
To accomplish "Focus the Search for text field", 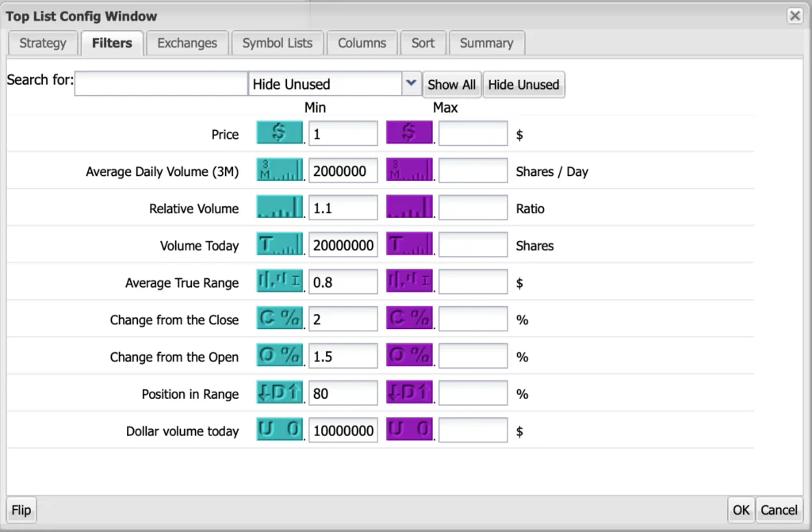I will [x=161, y=84].
